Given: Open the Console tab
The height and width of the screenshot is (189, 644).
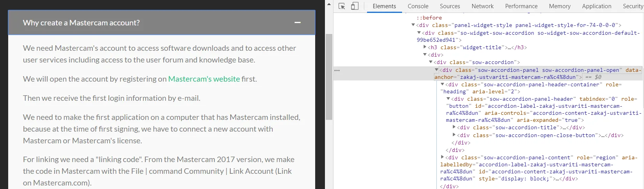Looking at the screenshot, I should click(x=418, y=6).
